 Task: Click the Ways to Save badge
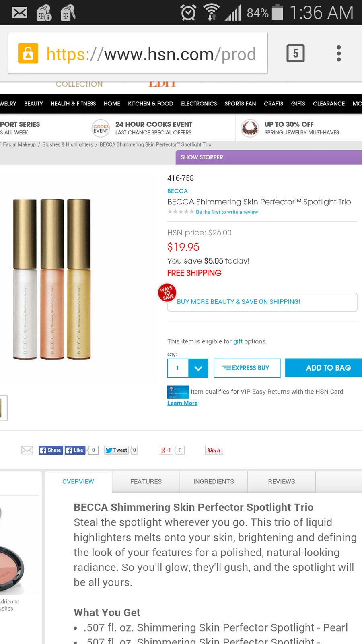167,292
